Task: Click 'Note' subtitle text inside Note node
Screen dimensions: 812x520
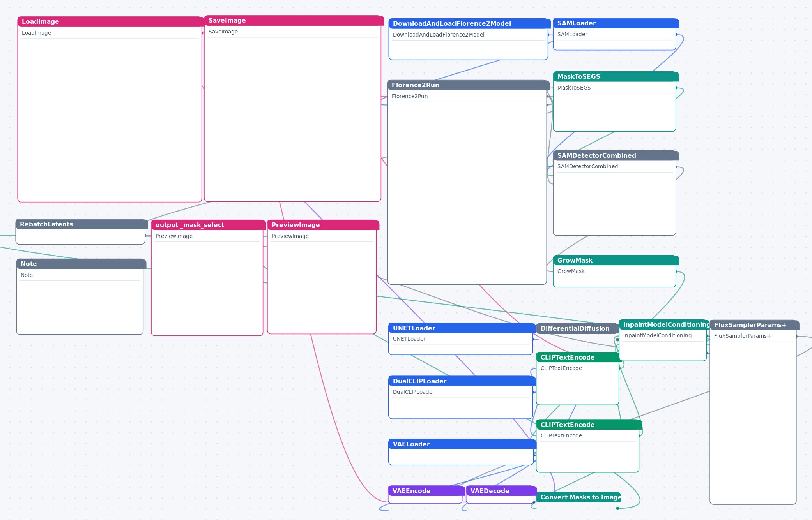Action: click(x=27, y=275)
